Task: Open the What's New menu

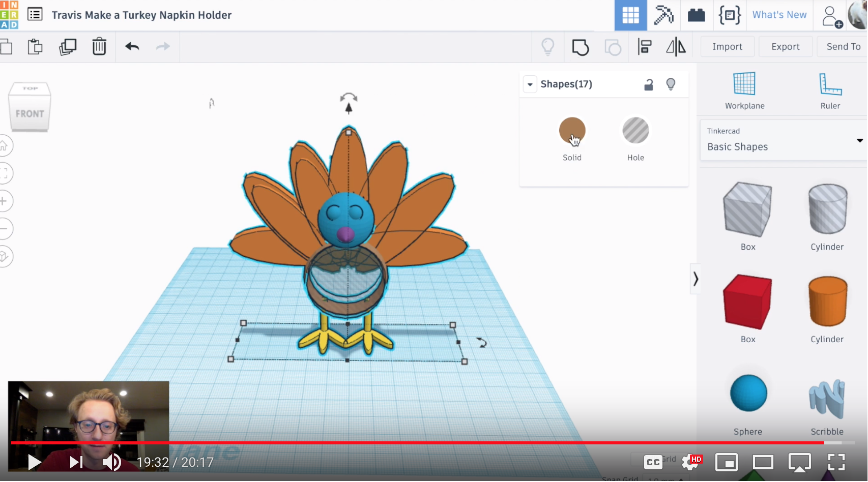Action: pyautogui.click(x=779, y=15)
